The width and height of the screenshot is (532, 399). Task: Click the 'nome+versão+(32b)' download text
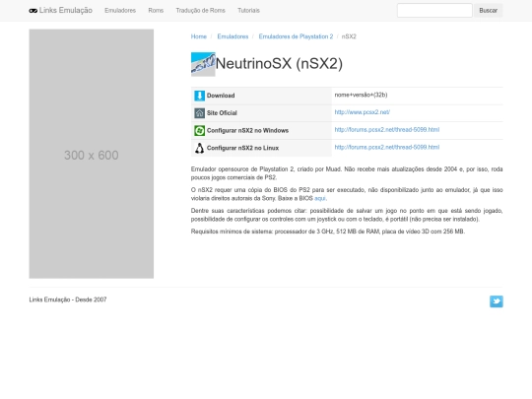point(361,95)
